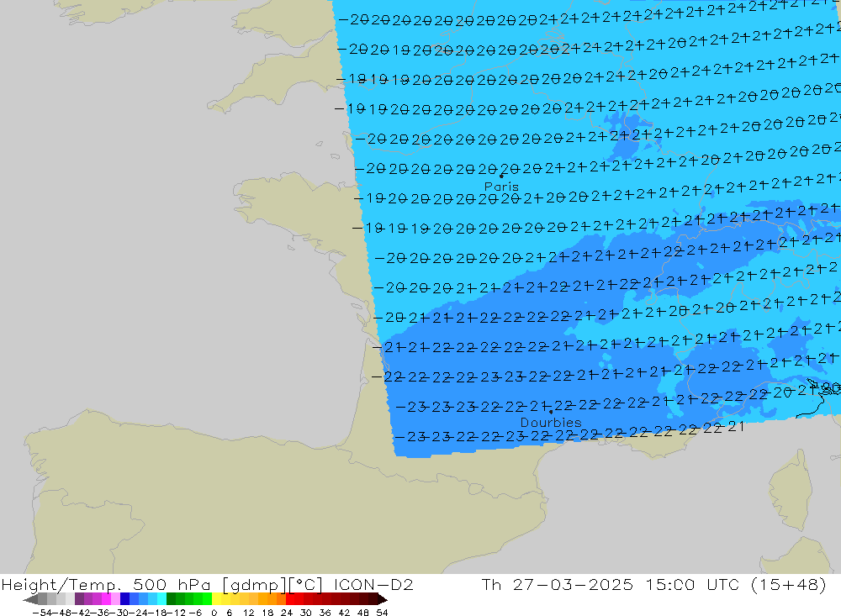Click the Dourbies location label
This screenshot has height=616, width=841.
pos(551,423)
